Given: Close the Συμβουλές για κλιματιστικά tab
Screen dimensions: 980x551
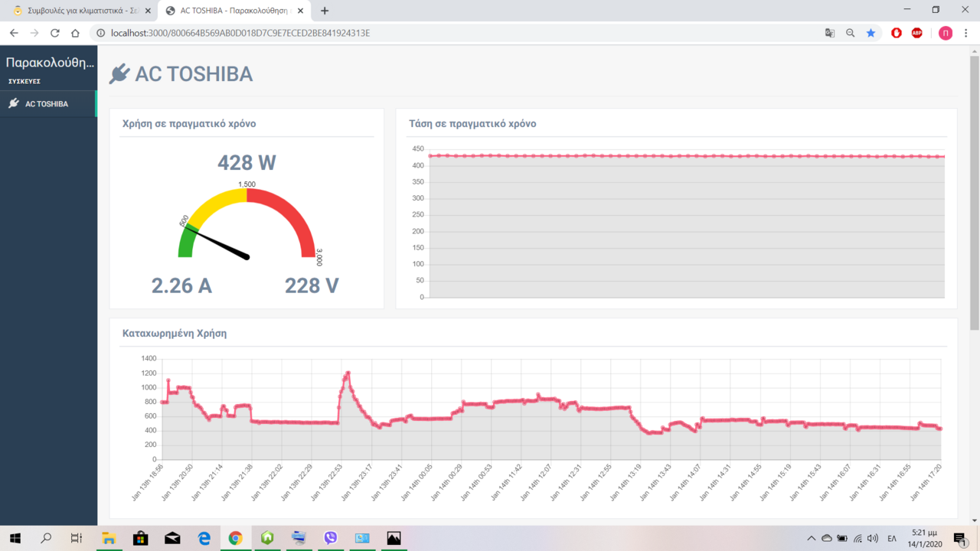Looking at the screenshot, I should (x=148, y=11).
